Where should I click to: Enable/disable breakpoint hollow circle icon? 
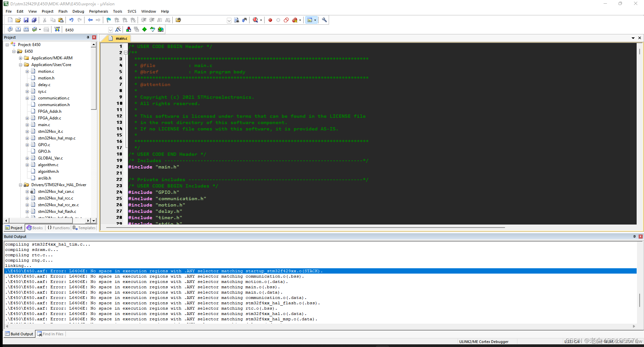click(278, 20)
